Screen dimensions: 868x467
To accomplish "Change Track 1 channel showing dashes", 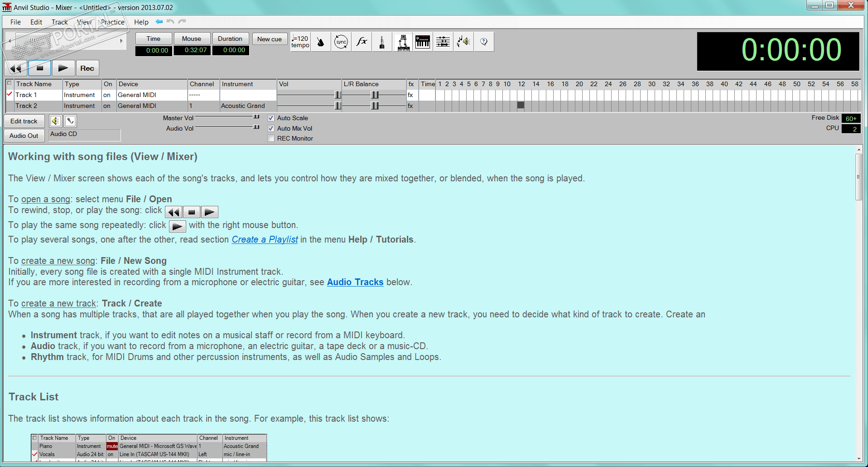I will pos(203,95).
